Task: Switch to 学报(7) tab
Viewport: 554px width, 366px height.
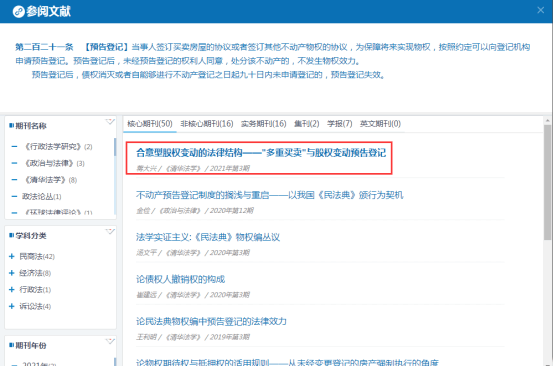Action: pos(340,124)
